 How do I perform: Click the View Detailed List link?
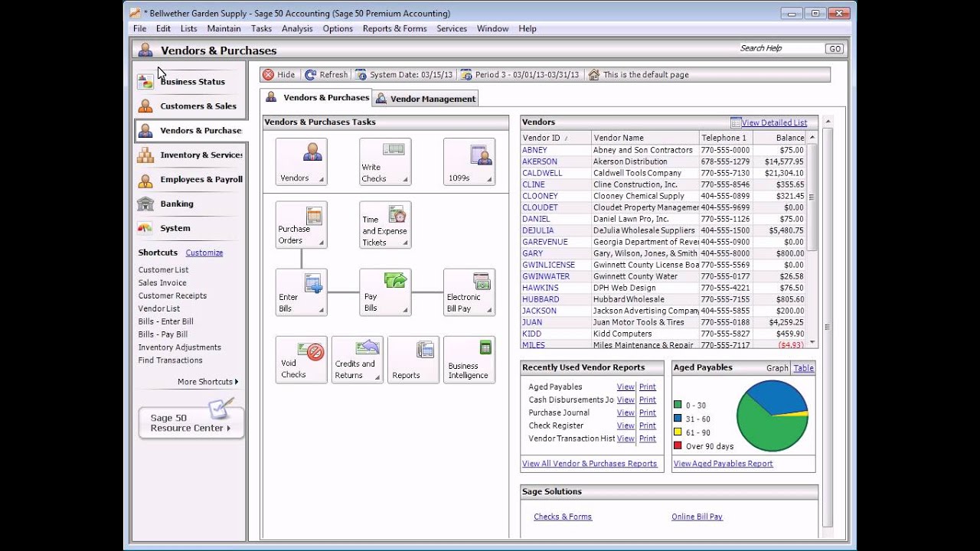[774, 122]
